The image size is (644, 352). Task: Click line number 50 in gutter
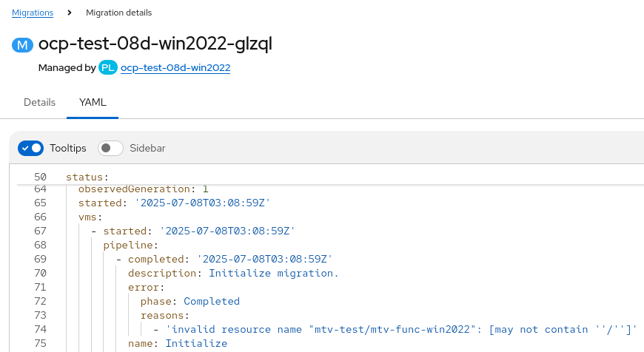40,177
